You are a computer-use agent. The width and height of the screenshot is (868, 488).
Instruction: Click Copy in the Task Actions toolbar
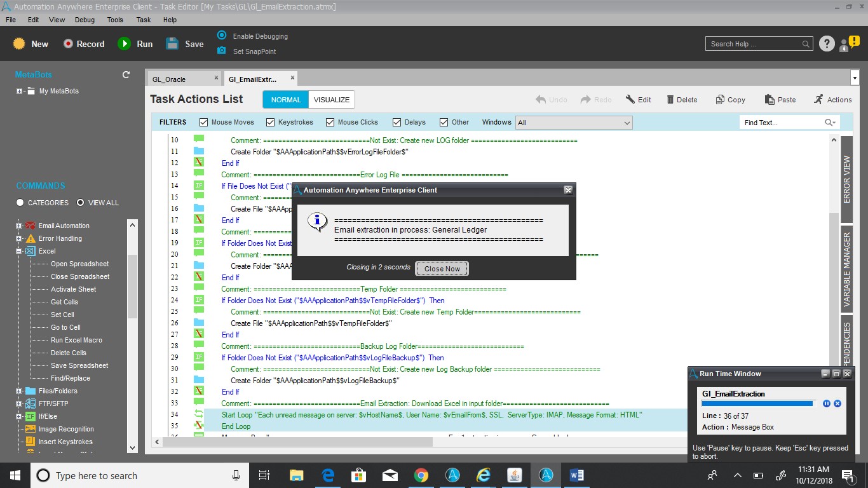730,100
